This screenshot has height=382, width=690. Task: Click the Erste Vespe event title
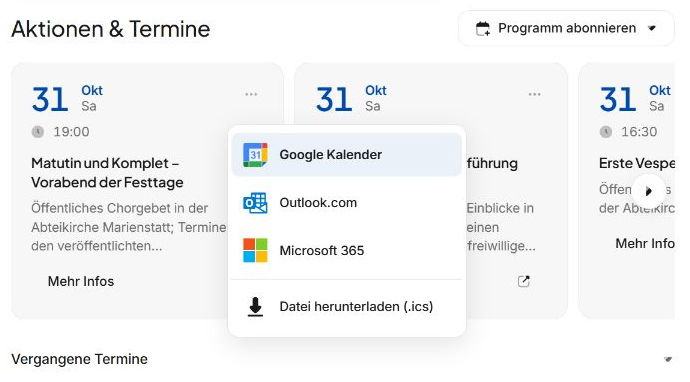[637, 163]
